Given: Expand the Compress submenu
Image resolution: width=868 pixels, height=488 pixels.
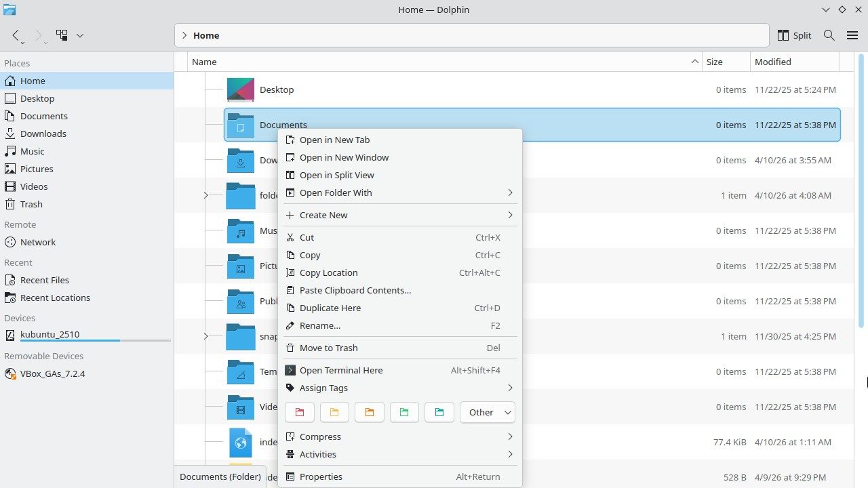Looking at the screenshot, I should (400, 436).
